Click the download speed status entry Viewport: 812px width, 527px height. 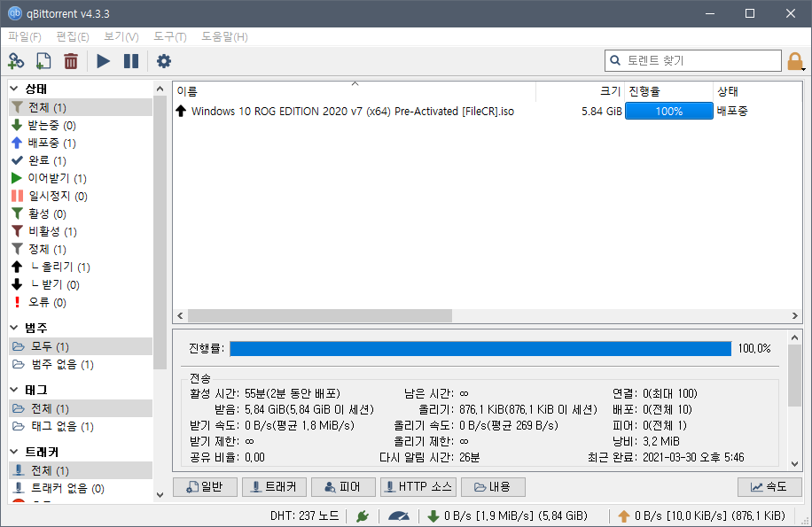pos(507,515)
